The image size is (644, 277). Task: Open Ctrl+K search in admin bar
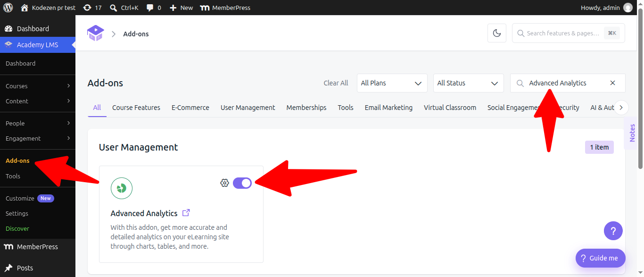(x=124, y=8)
